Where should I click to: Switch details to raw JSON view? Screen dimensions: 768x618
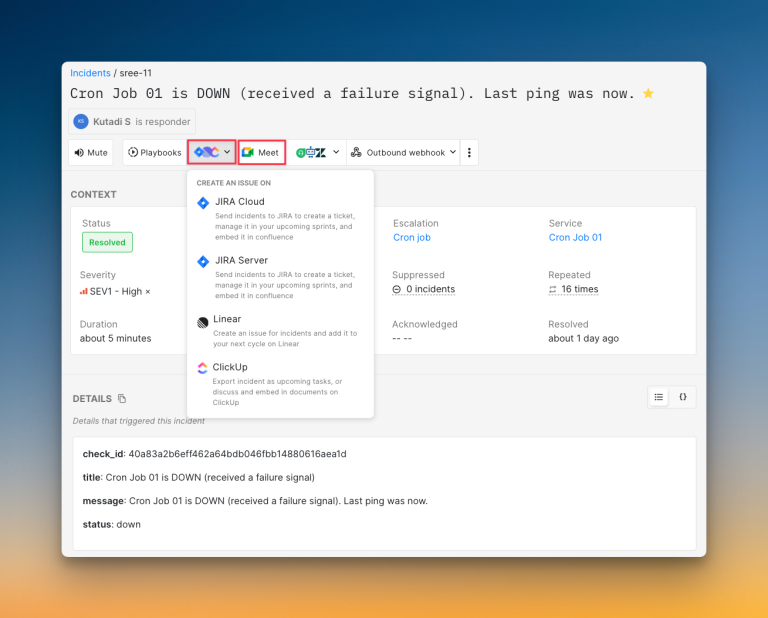pyautogui.click(x=683, y=397)
